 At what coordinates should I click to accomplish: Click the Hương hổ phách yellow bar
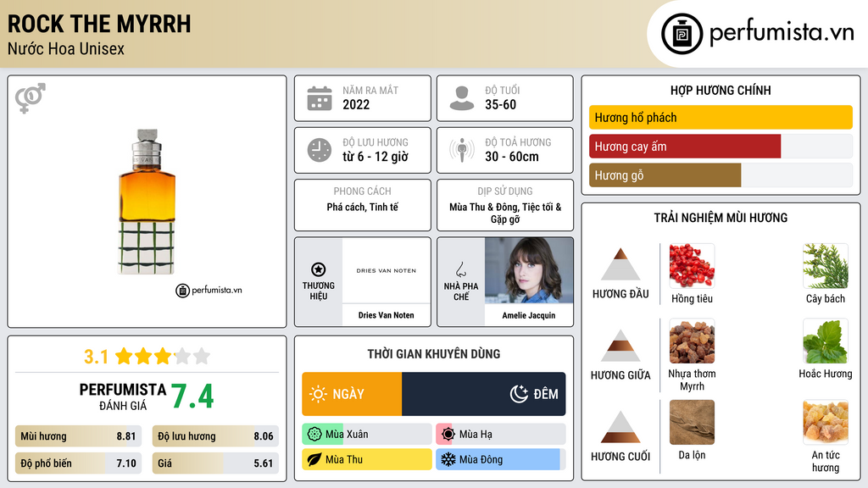coord(721,117)
